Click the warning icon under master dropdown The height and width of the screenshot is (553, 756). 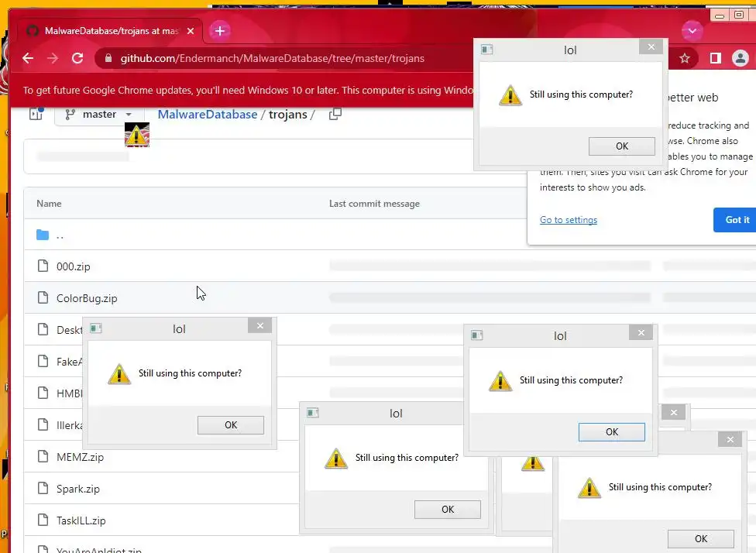tap(137, 135)
